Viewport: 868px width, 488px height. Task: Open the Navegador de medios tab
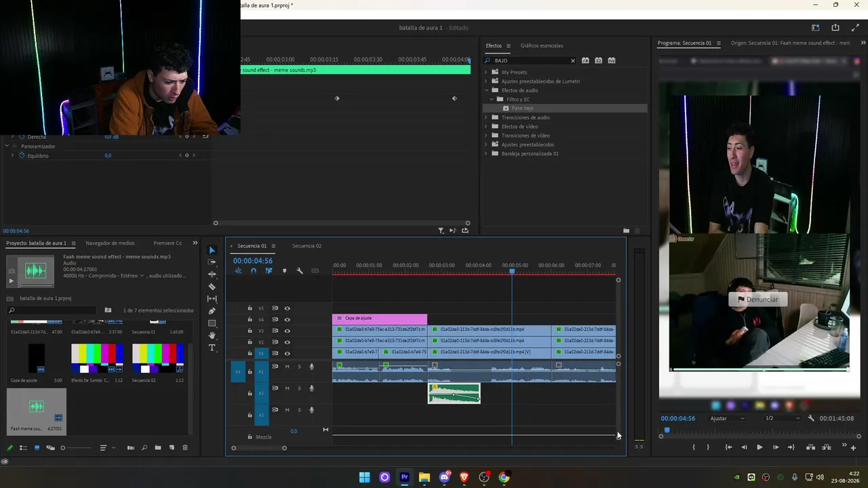[x=110, y=243]
